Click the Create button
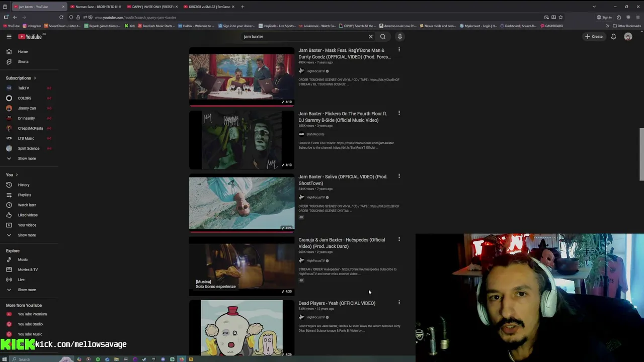 click(594, 37)
